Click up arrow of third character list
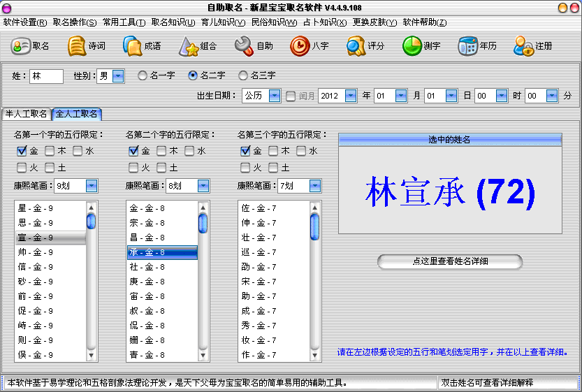Viewport: 582px width, 392px height. 314,208
